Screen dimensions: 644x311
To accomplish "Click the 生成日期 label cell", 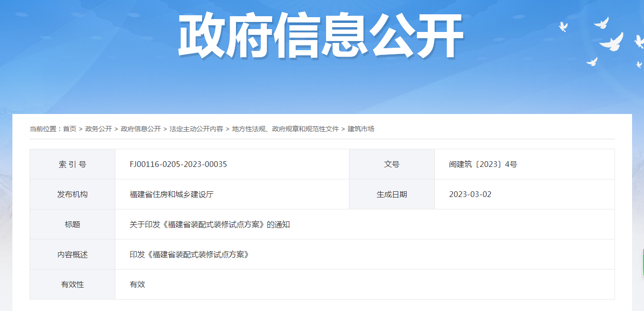I will pos(392,194).
